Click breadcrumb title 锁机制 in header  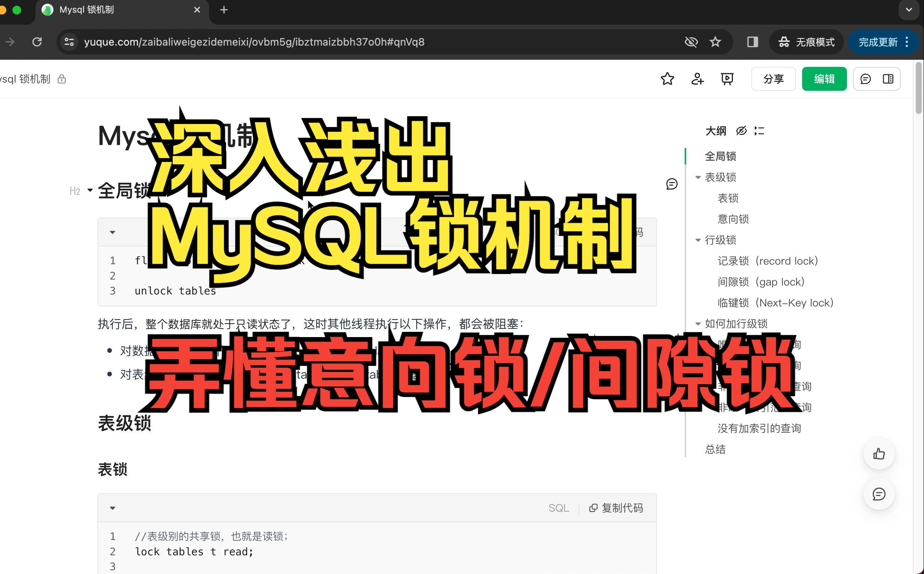tap(25, 79)
